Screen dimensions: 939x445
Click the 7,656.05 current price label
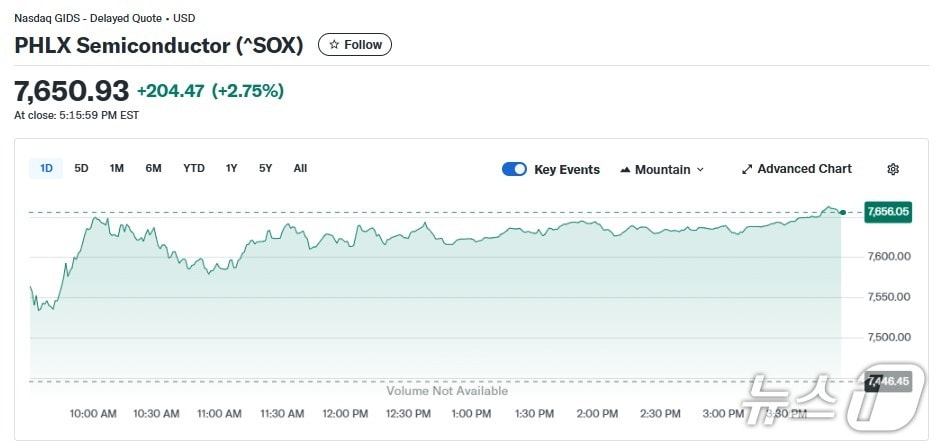[x=887, y=212]
